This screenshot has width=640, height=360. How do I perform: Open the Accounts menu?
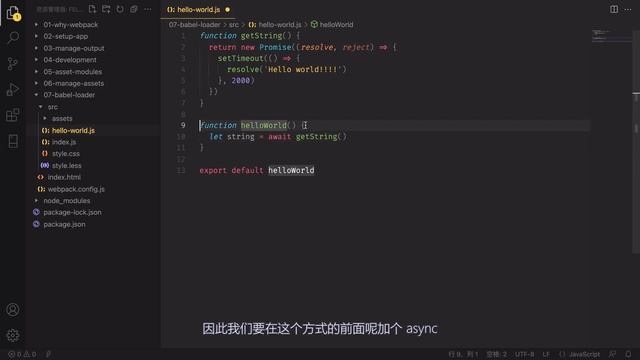[x=13, y=310]
